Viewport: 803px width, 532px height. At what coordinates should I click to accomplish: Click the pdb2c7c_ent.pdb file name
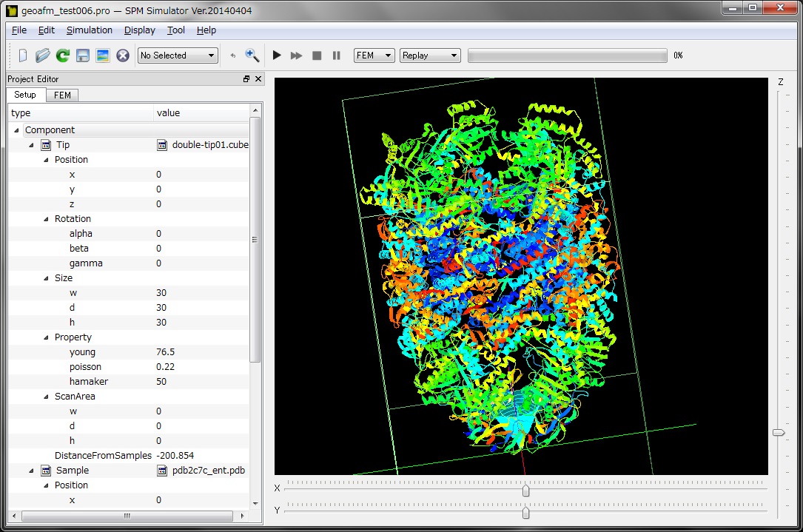pyautogui.click(x=209, y=470)
